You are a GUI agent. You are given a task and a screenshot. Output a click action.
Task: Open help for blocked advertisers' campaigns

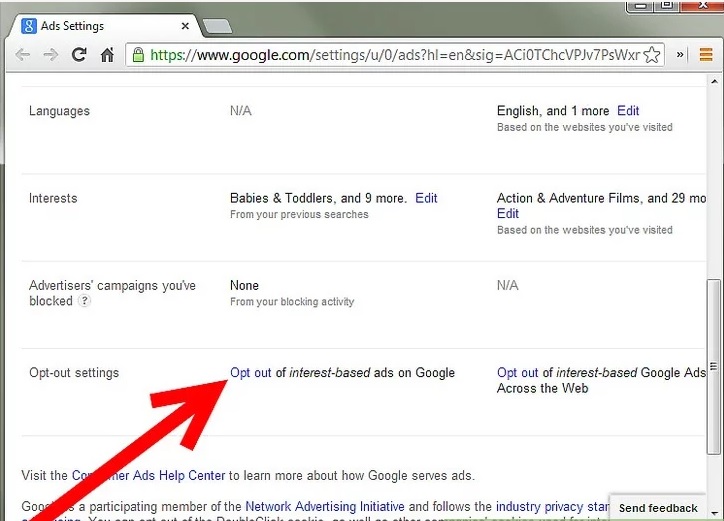[x=84, y=301]
